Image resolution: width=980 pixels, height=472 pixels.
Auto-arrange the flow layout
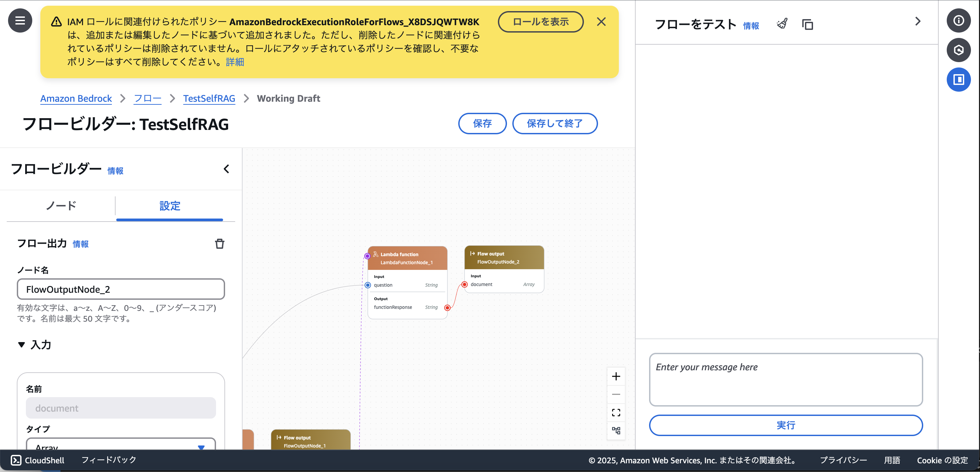(x=616, y=430)
